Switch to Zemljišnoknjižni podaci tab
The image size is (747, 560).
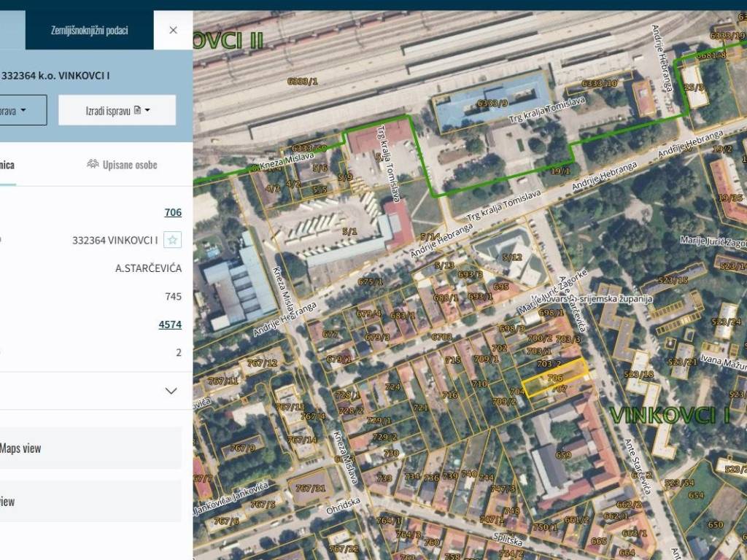[89, 30]
